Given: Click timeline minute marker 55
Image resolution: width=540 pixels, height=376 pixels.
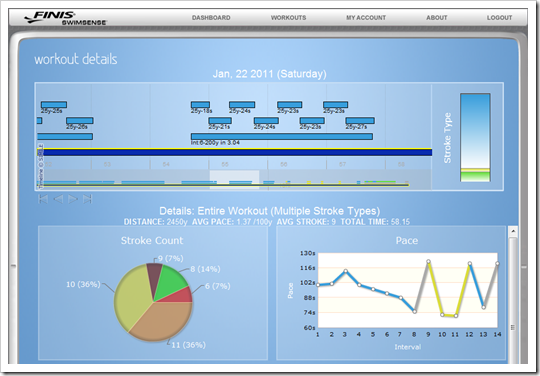Looking at the screenshot, I should [225, 164].
